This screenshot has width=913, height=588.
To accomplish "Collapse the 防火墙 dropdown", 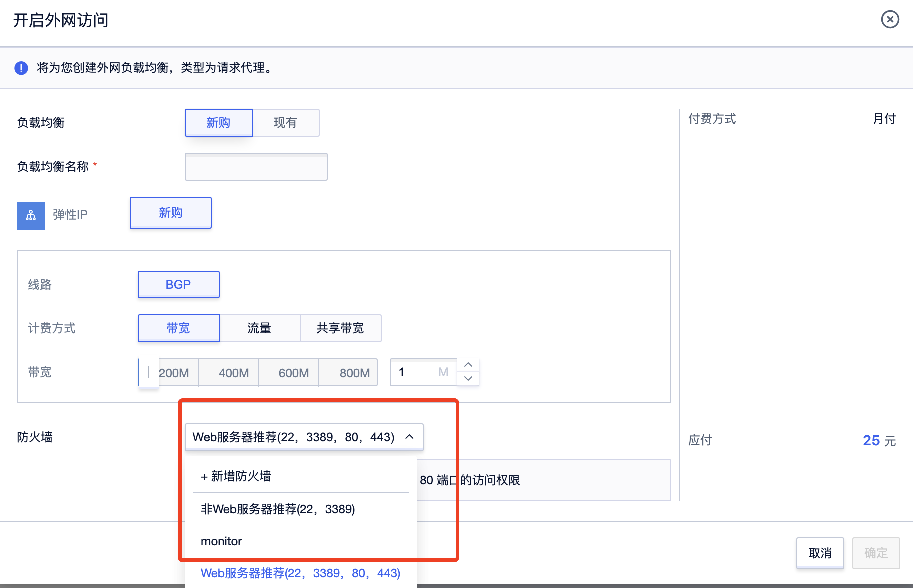I will pos(304,437).
